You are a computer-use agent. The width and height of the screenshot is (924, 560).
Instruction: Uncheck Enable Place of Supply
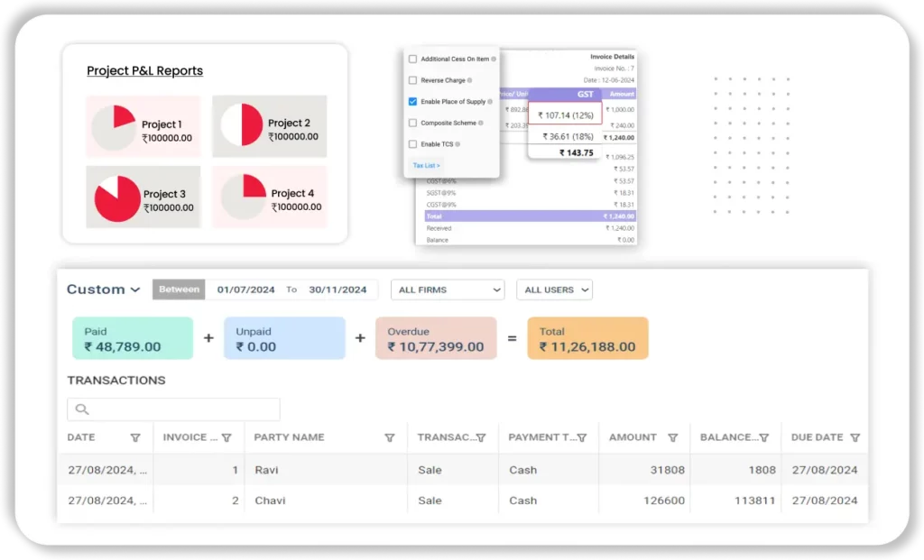coord(413,102)
